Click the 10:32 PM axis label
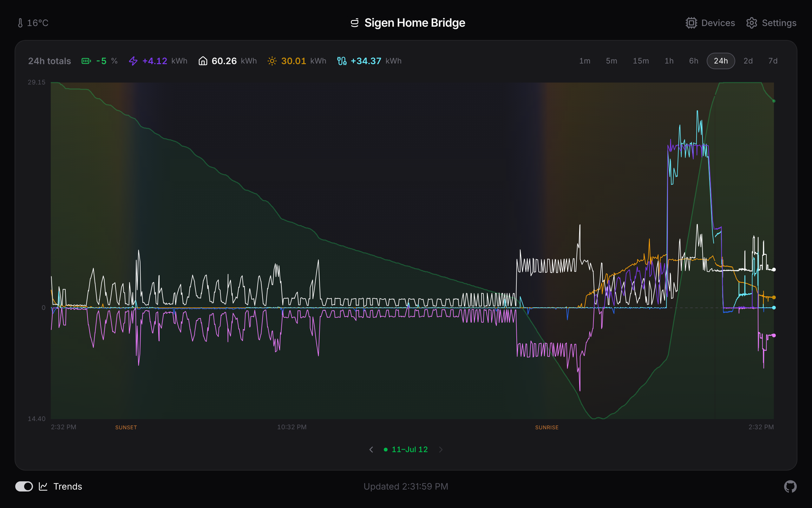The image size is (812, 508). [x=291, y=427]
